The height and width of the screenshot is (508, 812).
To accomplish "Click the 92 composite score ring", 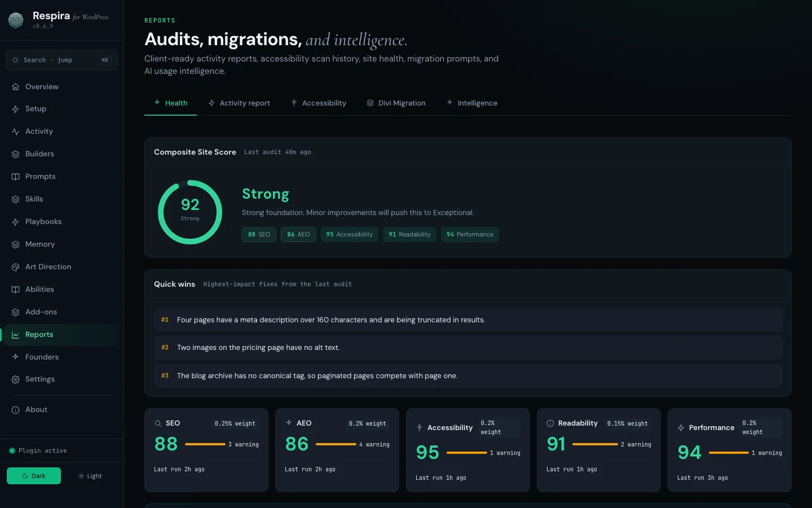I will click(190, 212).
